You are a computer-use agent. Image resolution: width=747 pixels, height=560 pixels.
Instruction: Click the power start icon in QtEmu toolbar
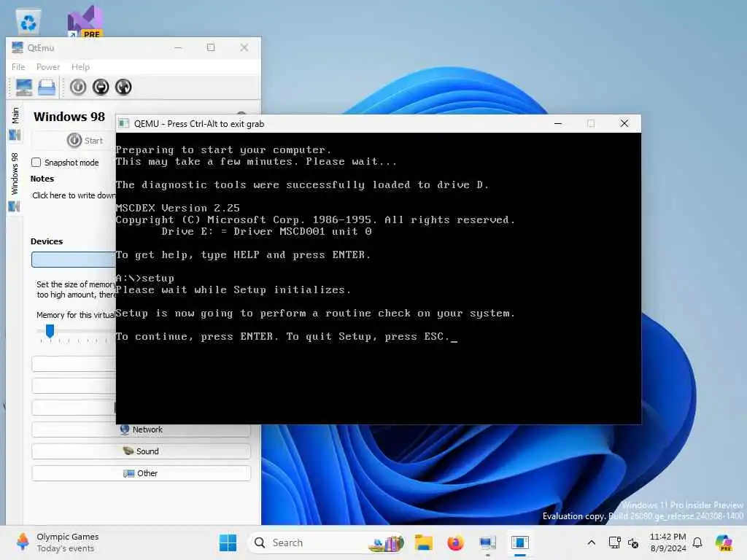tap(78, 87)
